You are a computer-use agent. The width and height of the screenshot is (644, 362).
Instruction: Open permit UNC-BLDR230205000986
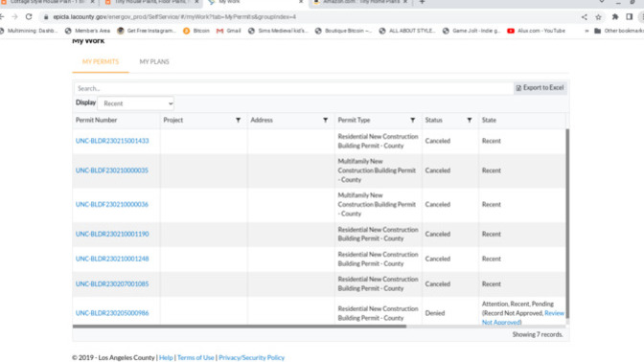point(112,313)
